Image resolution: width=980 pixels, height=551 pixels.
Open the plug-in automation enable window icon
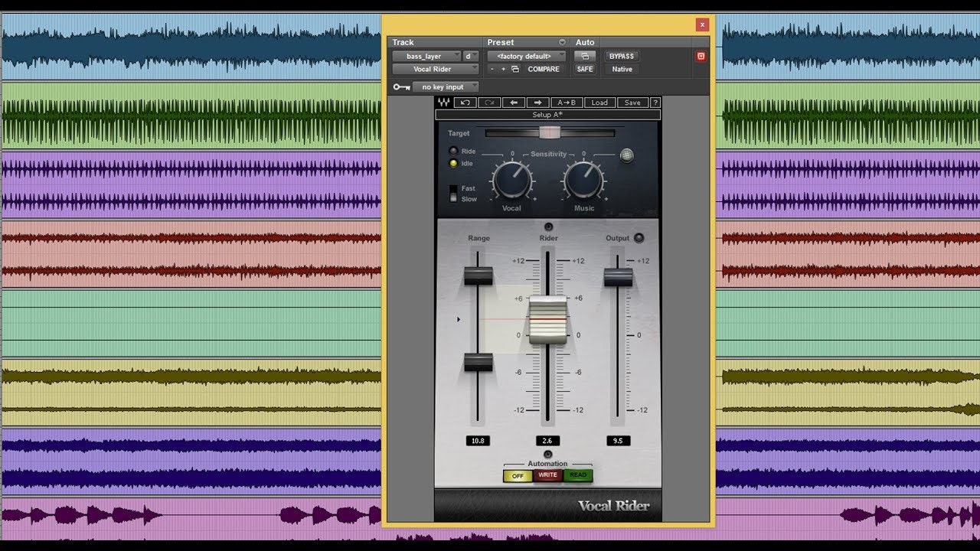click(x=585, y=56)
